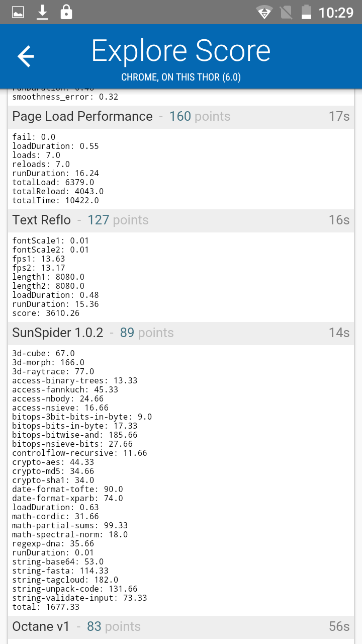Viewport: 362px width, 644px height.
Task: Tap the 10:29 clock
Action: tap(336, 12)
